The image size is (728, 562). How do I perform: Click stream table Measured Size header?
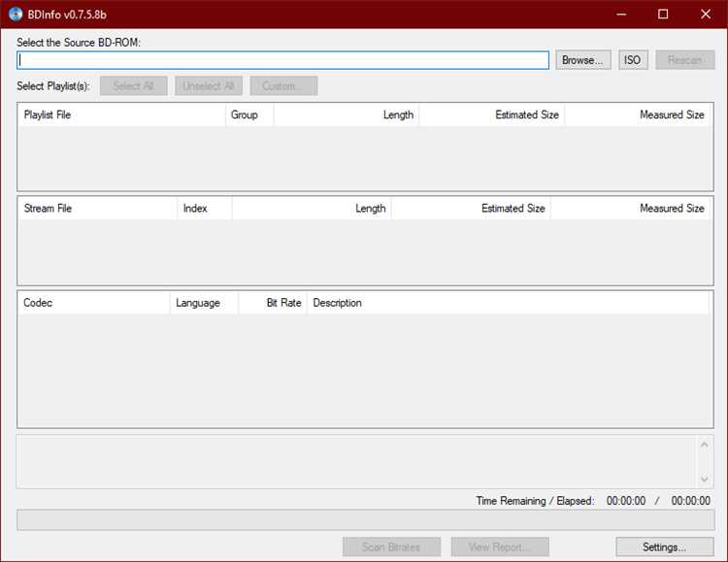pyautogui.click(x=630, y=208)
